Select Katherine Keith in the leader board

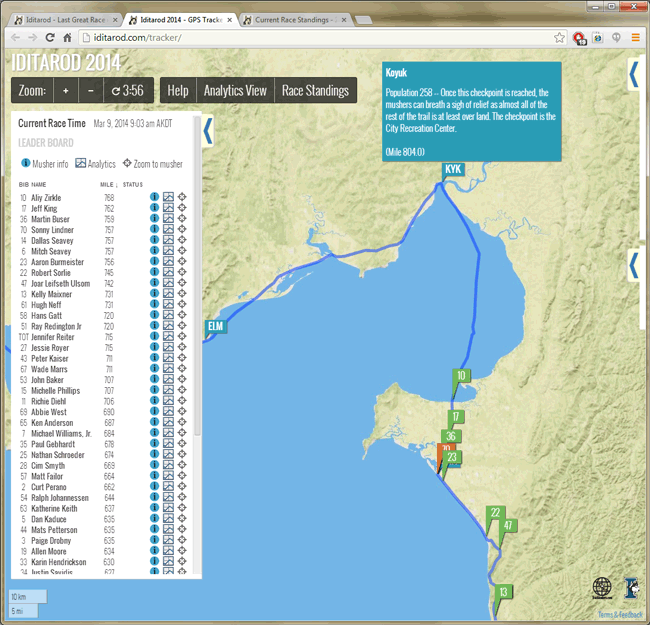54,509
